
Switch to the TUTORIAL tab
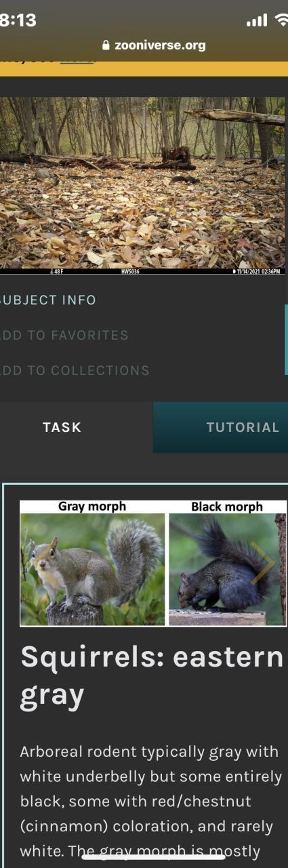(x=221, y=427)
